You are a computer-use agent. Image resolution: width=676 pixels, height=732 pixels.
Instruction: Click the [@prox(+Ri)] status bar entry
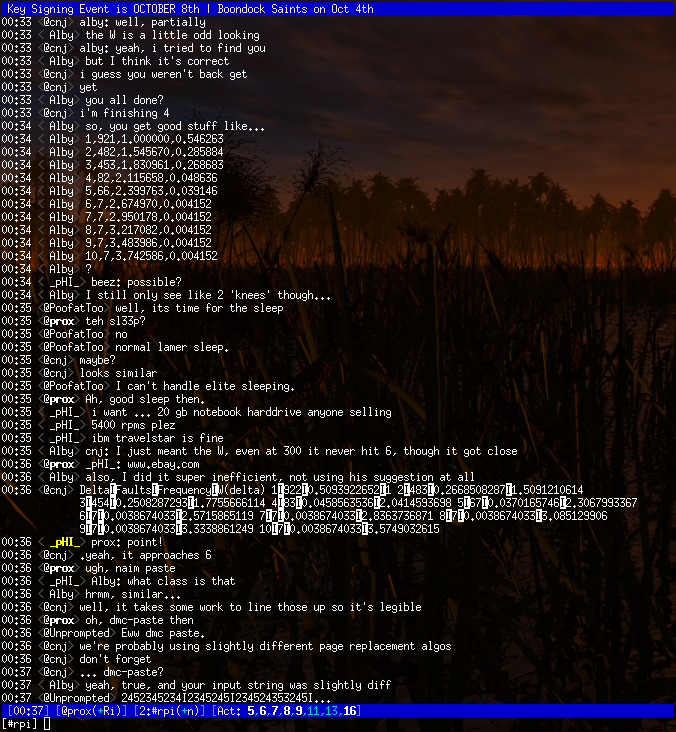(x=92, y=711)
